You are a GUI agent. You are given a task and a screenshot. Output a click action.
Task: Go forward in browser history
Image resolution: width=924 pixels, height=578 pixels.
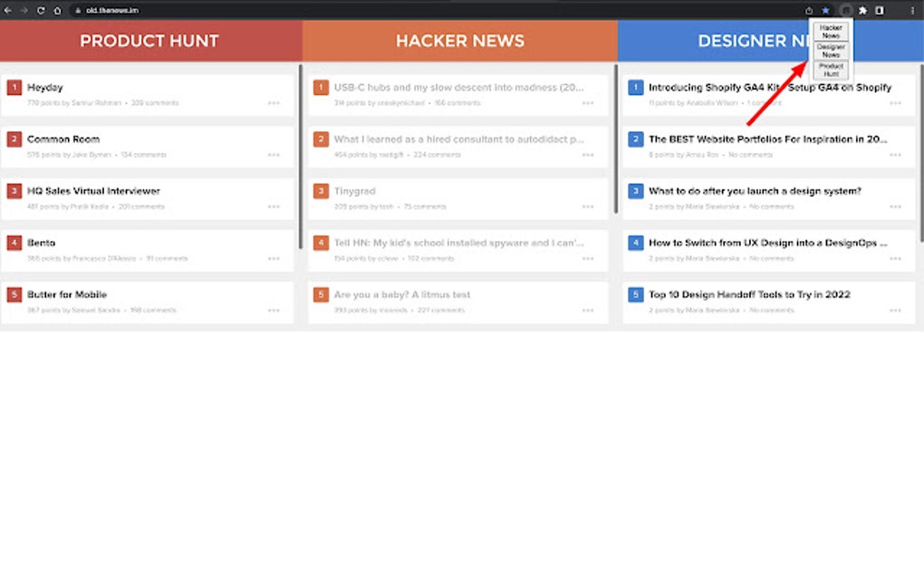24,10
